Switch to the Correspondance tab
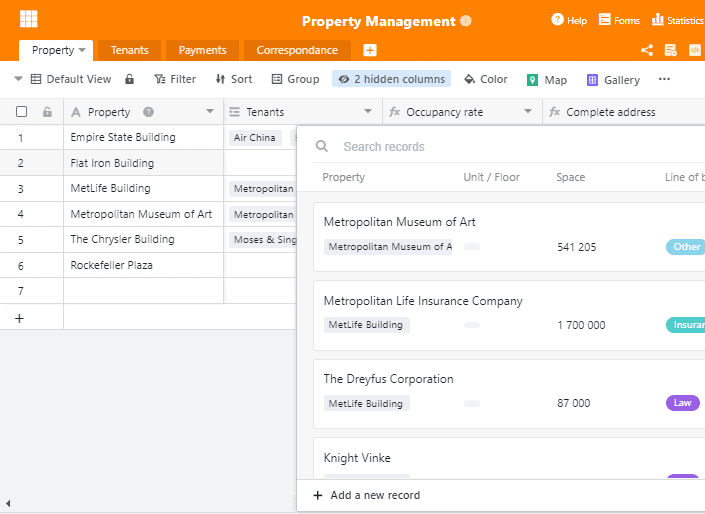 [297, 50]
